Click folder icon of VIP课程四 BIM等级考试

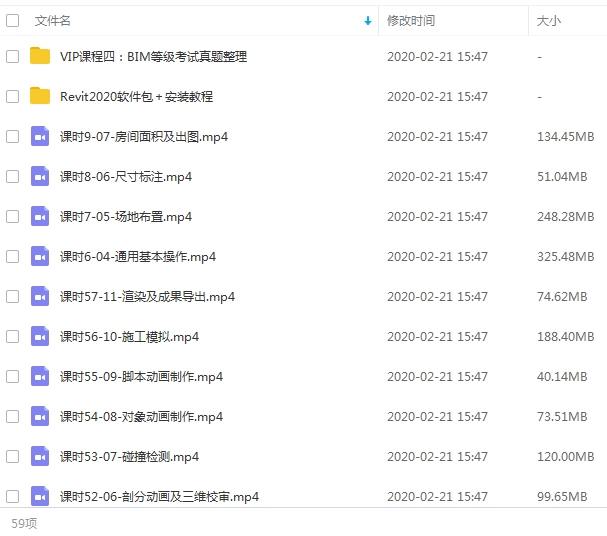point(40,56)
